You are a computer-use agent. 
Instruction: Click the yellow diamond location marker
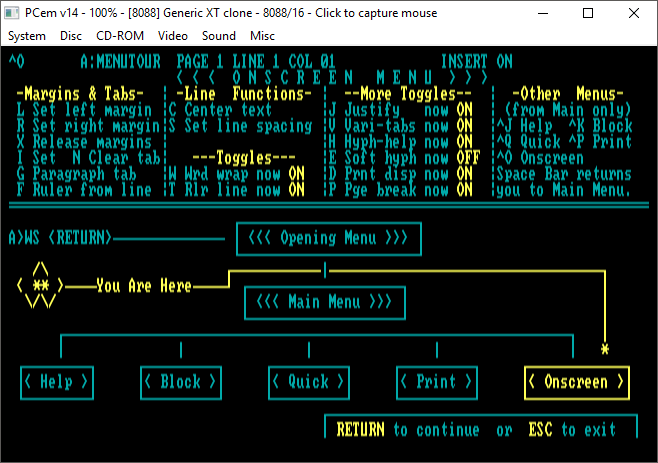40,285
